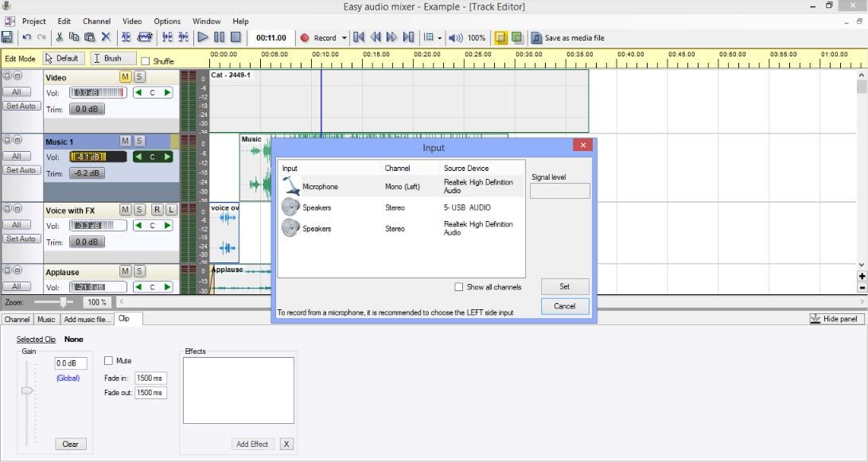The height and width of the screenshot is (462, 868).
Task: Click the Save project disk icon
Action: click(6, 37)
